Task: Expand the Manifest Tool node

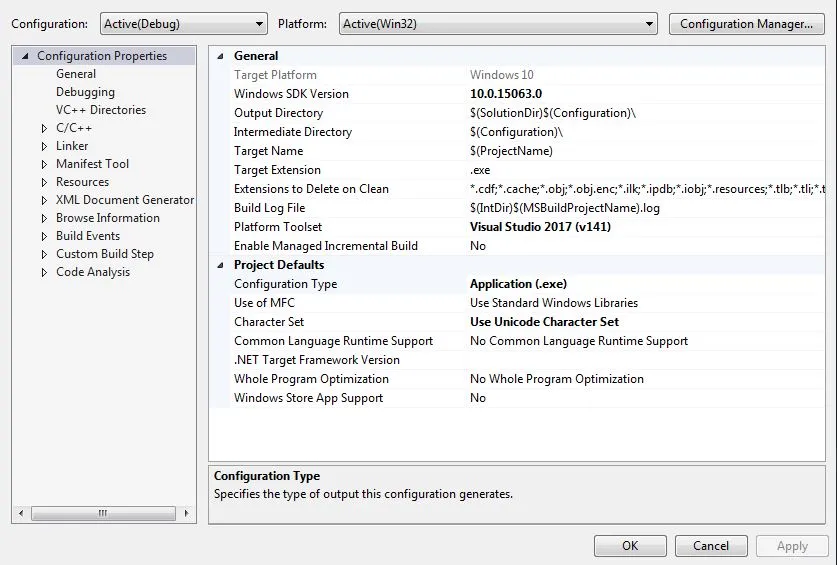Action: (44, 164)
